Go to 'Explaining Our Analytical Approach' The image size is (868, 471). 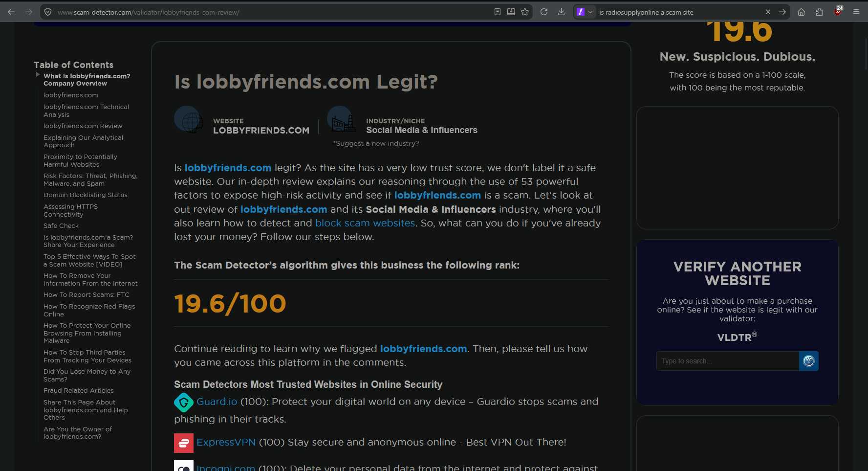click(83, 141)
